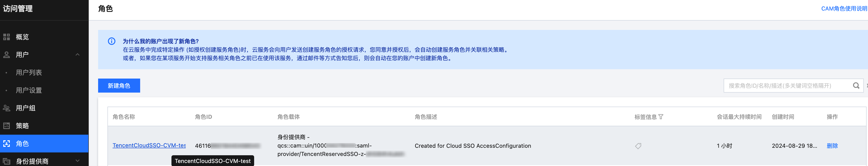Expand the 身份提供商 menu chevron

click(x=78, y=161)
